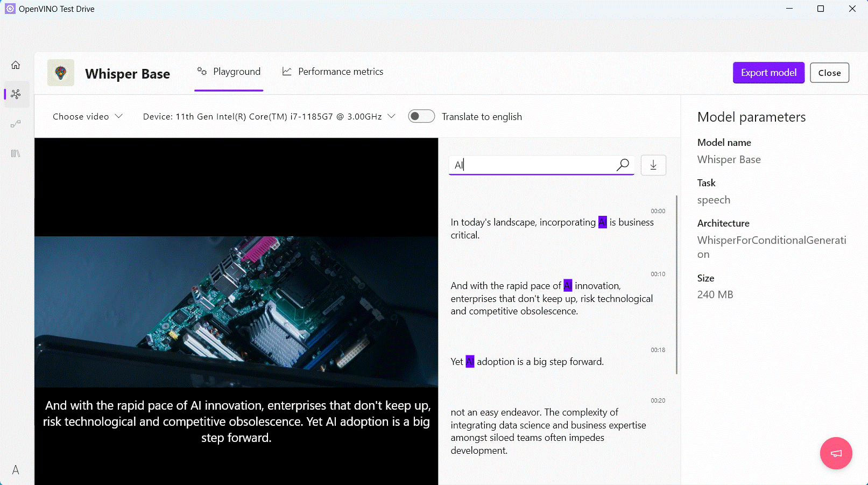Open the Home sidebar icon
The height and width of the screenshot is (485, 868).
point(16,65)
